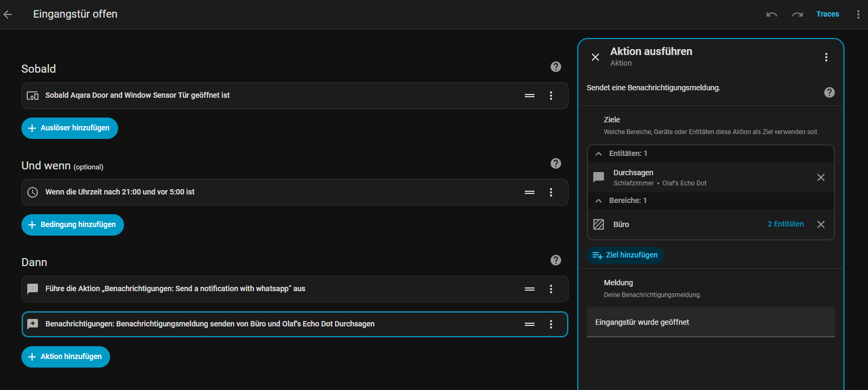Click the Meldung text field
The width and height of the screenshot is (868, 390).
coord(710,322)
